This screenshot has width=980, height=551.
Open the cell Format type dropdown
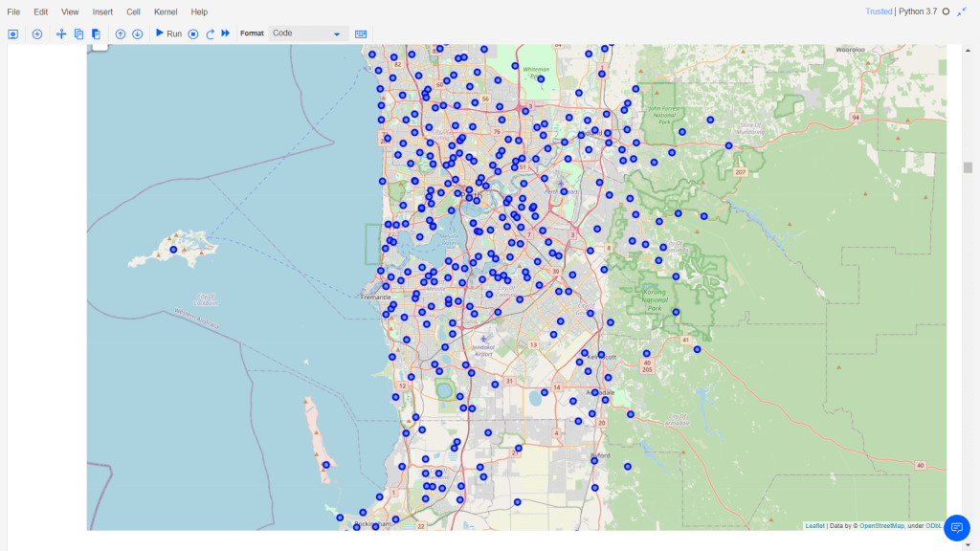click(306, 33)
